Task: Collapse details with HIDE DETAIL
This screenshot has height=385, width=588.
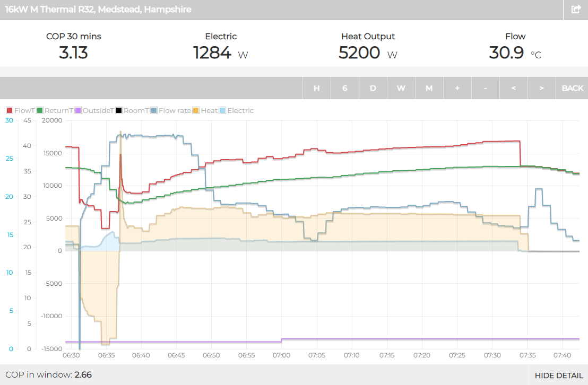Action: coord(558,375)
